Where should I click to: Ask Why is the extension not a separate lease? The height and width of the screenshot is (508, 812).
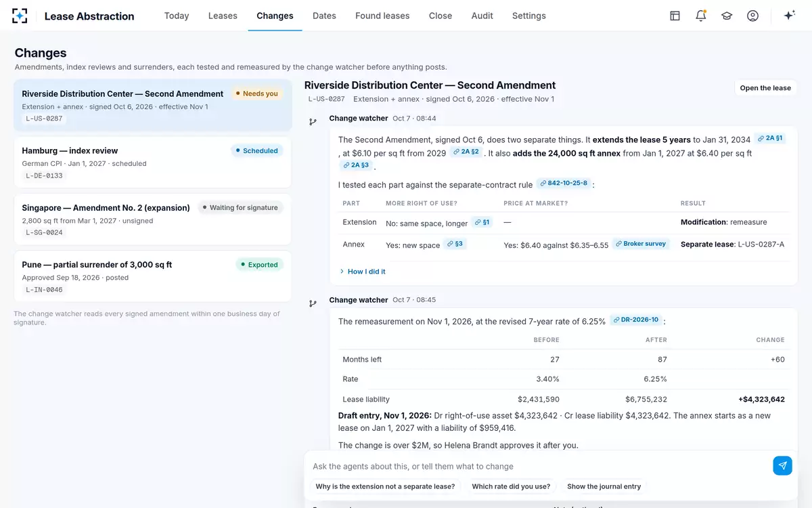[385, 486]
